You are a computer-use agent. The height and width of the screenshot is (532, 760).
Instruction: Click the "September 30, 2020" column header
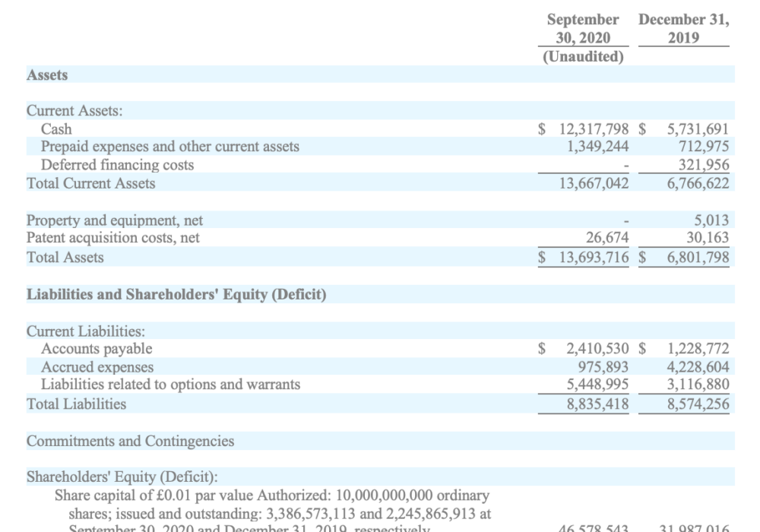point(583,29)
